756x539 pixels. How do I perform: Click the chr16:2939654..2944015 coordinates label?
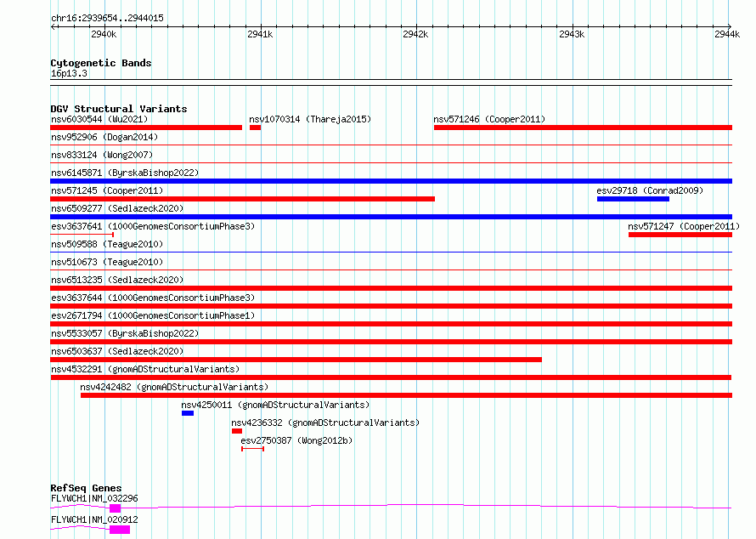107,18
